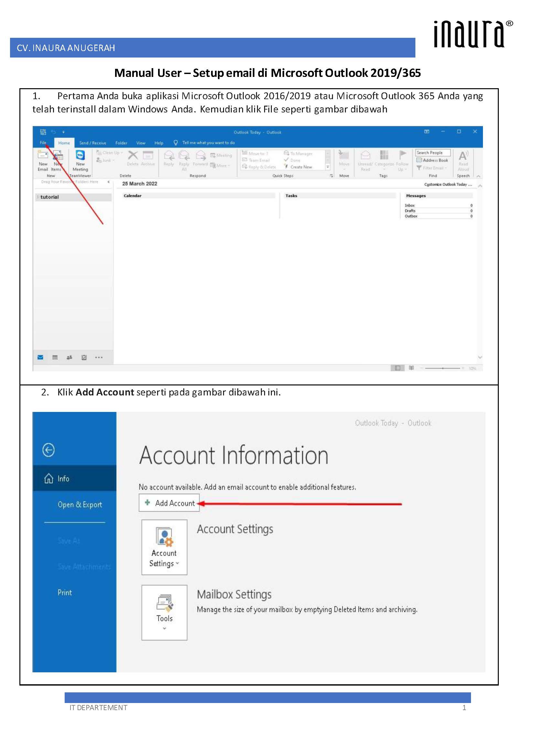The height and width of the screenshot is (756, 535).
Task: Switch to the Home ribbon tab
Action: click(x=64, y=143)
